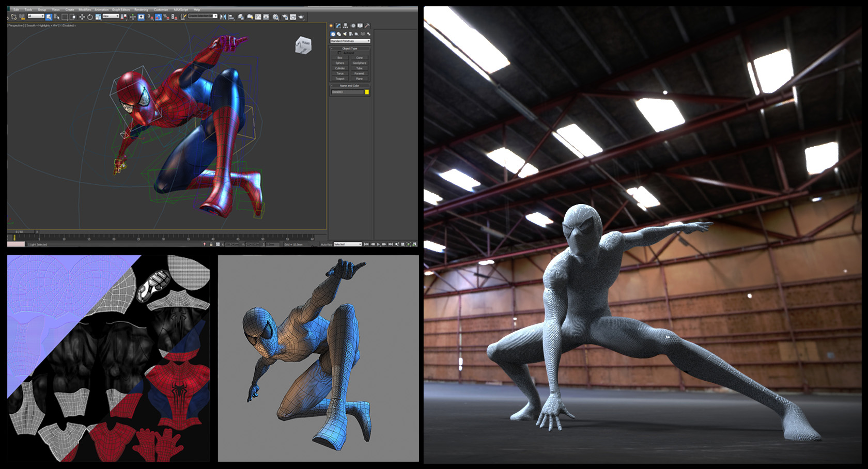Switch to the Display command panel tab
868x469 pixels.
tap(360, 25)
